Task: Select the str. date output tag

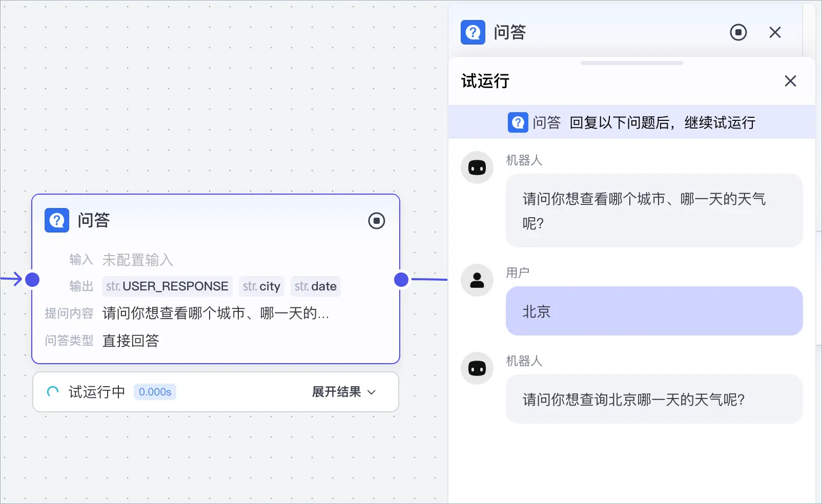Action: pyautogui.click(x=316, y=286)
